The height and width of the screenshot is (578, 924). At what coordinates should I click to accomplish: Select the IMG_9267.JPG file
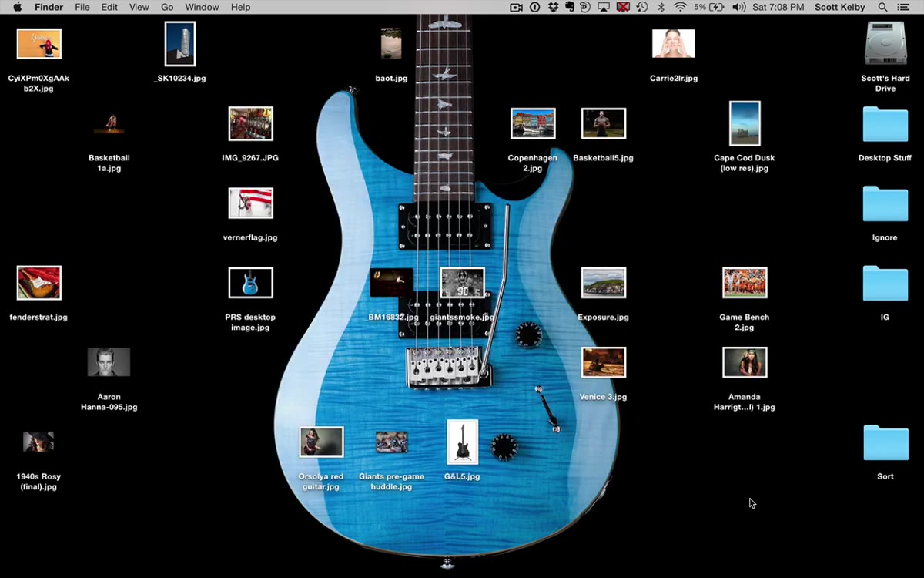(250, 123)
